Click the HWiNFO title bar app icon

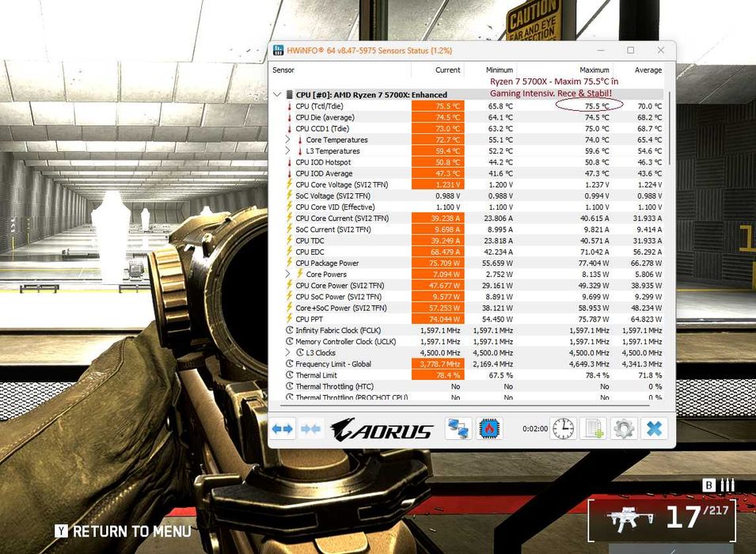pyautogui.click(x=278, y=50)
